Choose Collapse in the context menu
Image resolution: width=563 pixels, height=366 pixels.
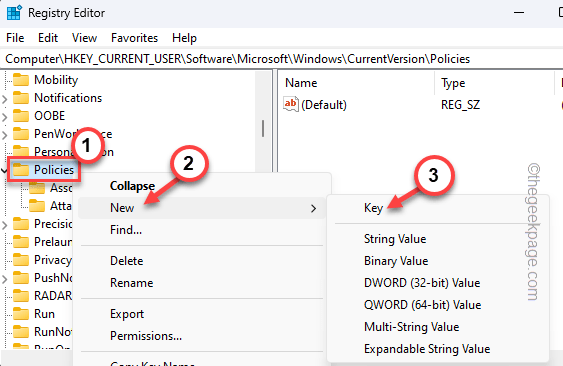201,186
